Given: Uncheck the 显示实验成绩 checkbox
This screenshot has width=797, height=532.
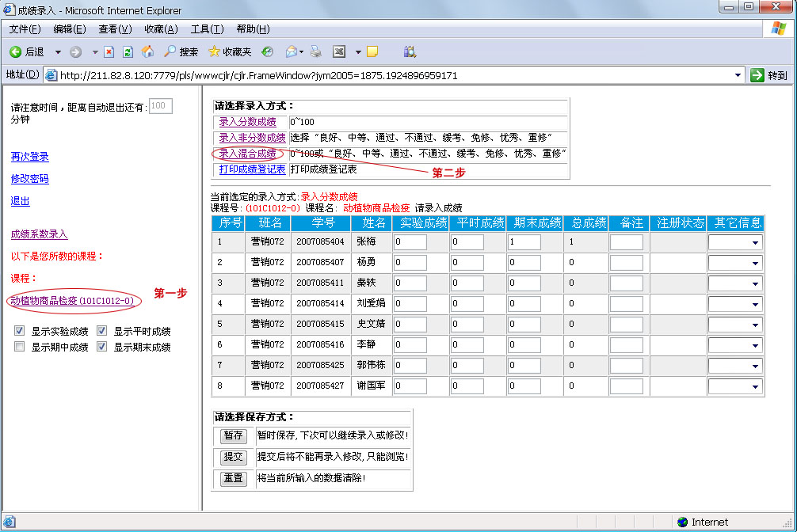Looking at the screenshot, I should click(x=19, y=330).
